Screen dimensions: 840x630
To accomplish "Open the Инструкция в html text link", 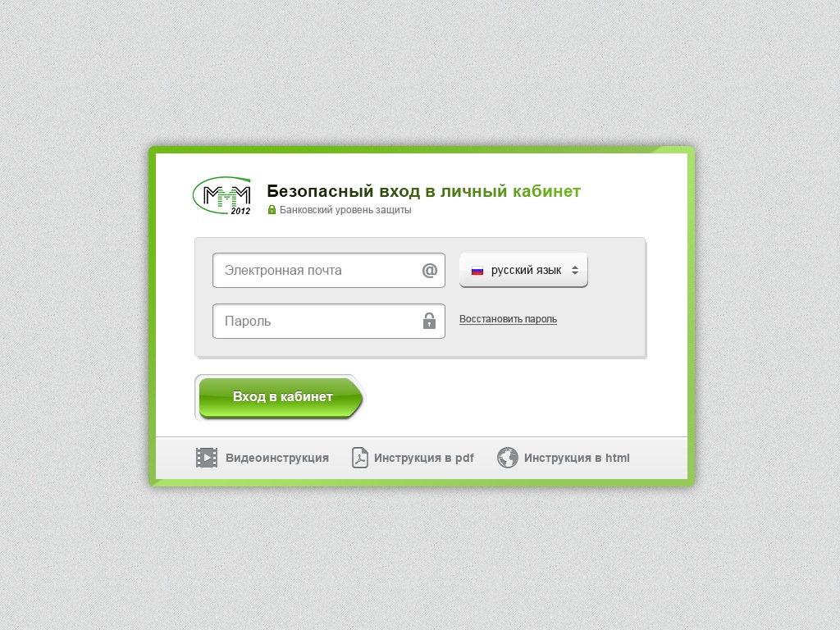I will point(577,458).
